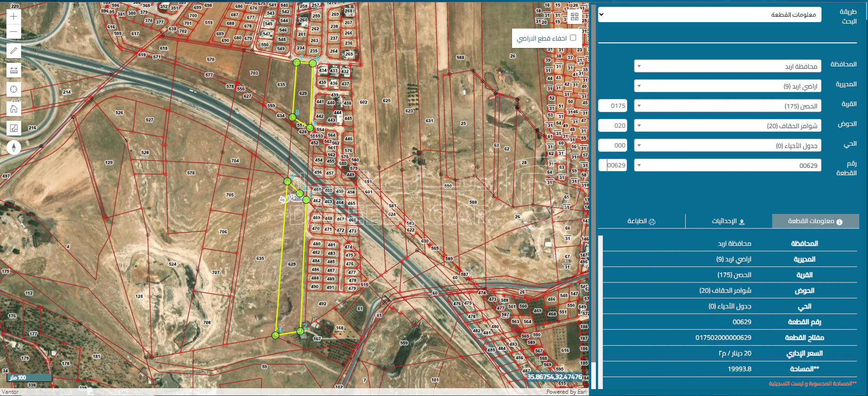Select map parcel label 706

coord(223,232)
